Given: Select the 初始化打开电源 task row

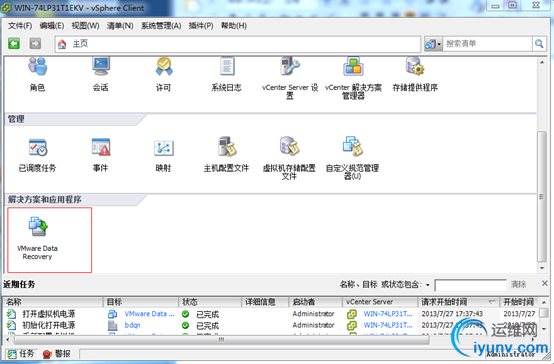Looking at the screenshot, I should pyautogui.click(x=271, y=325).
